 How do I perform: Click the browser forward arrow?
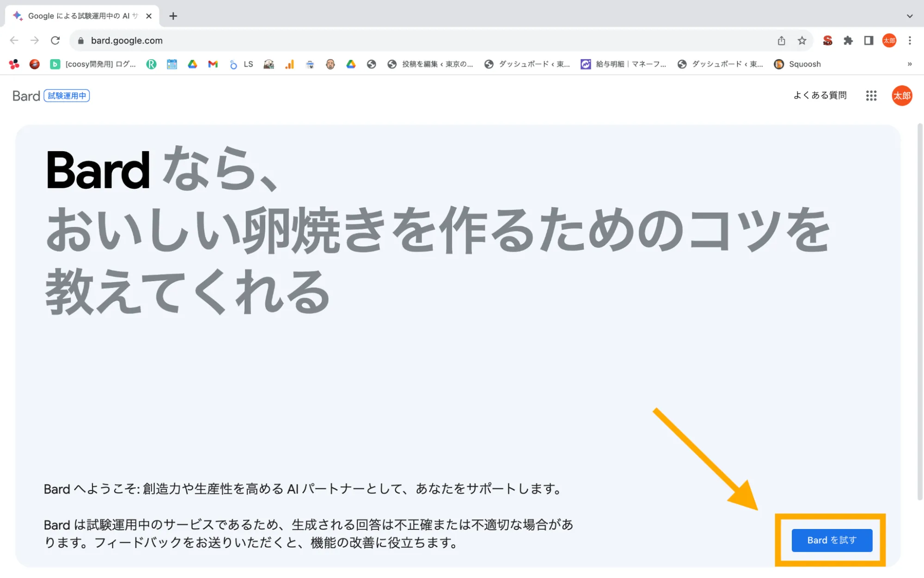point(35,41)
